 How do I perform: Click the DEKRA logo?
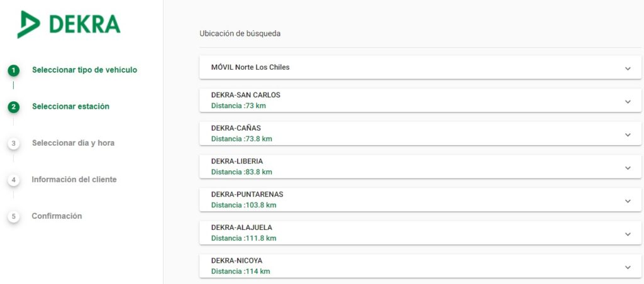pyautogui.click(x=69, y=24)
